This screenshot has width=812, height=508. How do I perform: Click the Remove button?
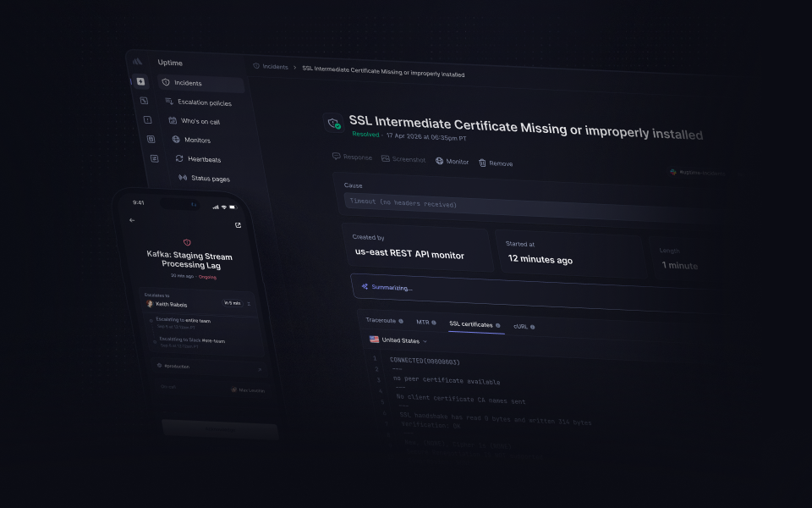pyautogui.click(x=496, y=163)
